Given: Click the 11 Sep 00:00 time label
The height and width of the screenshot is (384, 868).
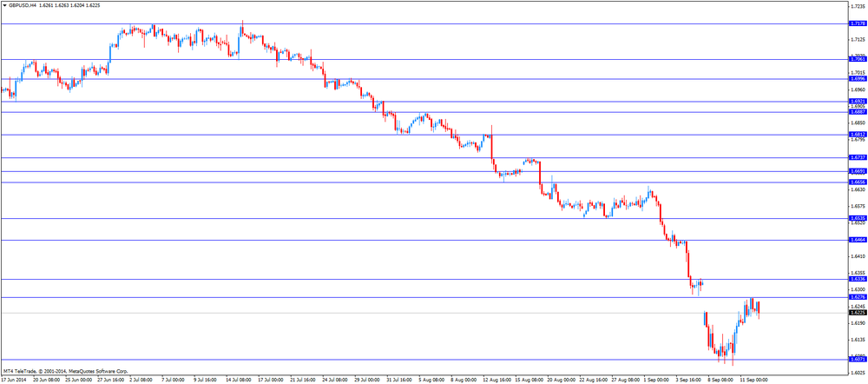Looking at the screenshot, I should 753,381.
